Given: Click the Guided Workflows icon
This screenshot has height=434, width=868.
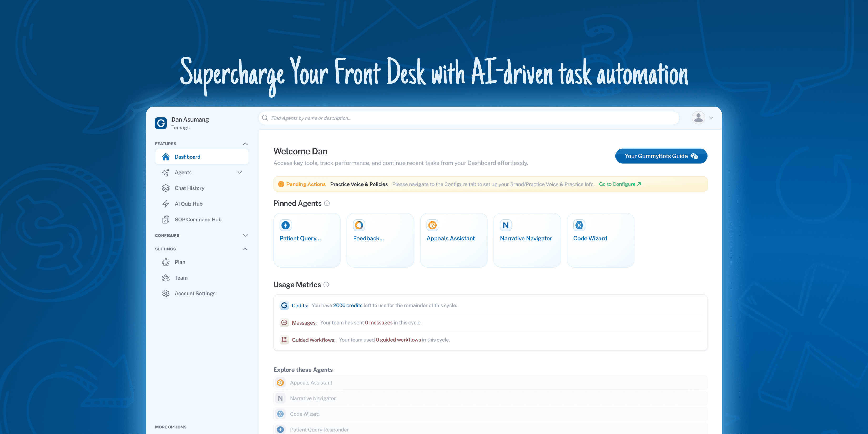Looking at the screenshot, I should [284, 340].
